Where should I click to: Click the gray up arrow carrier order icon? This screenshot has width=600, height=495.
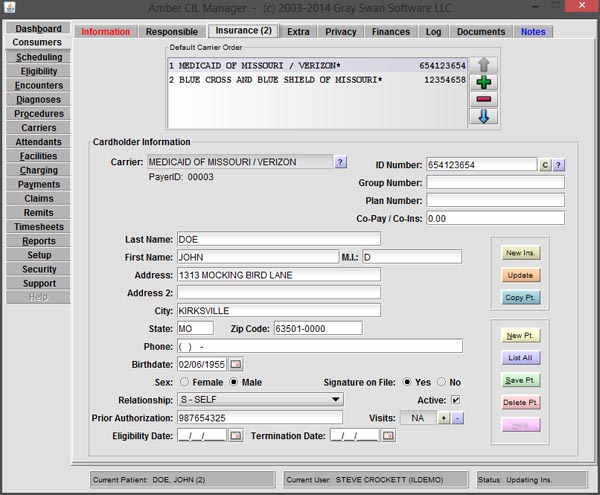[483, 64]
